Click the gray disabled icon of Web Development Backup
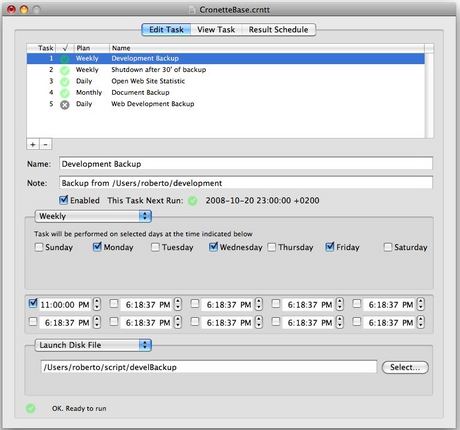Viewport: 460px width, 430px height. (65, 105)
